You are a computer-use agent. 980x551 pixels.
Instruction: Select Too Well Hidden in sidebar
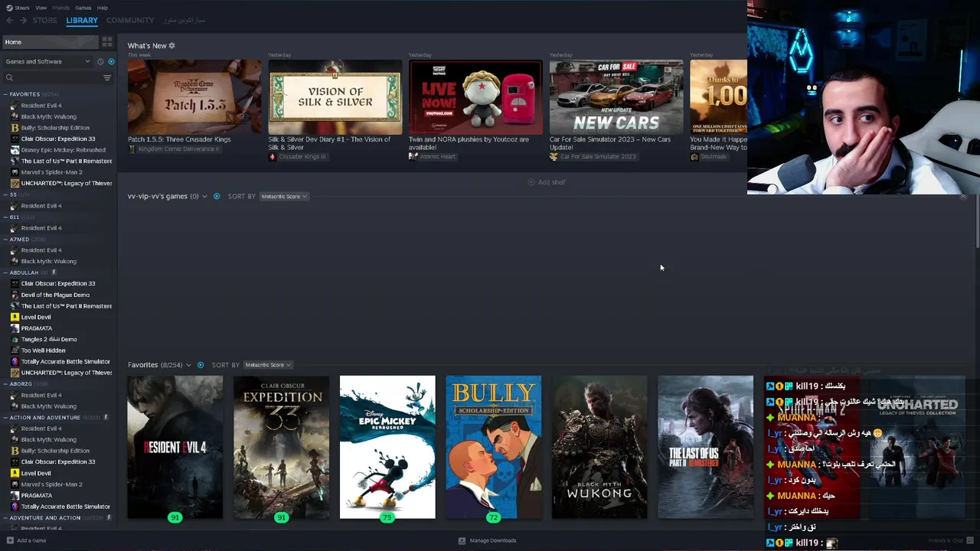[x=43, y=350]
